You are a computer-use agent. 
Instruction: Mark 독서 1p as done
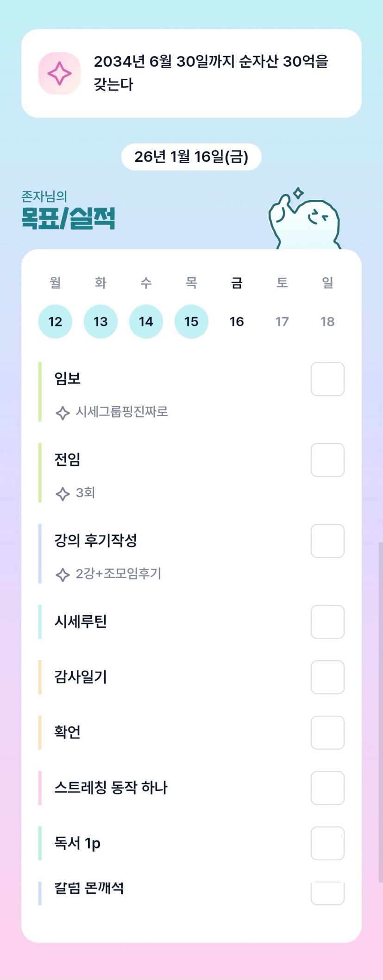click(x=327, y=843)
